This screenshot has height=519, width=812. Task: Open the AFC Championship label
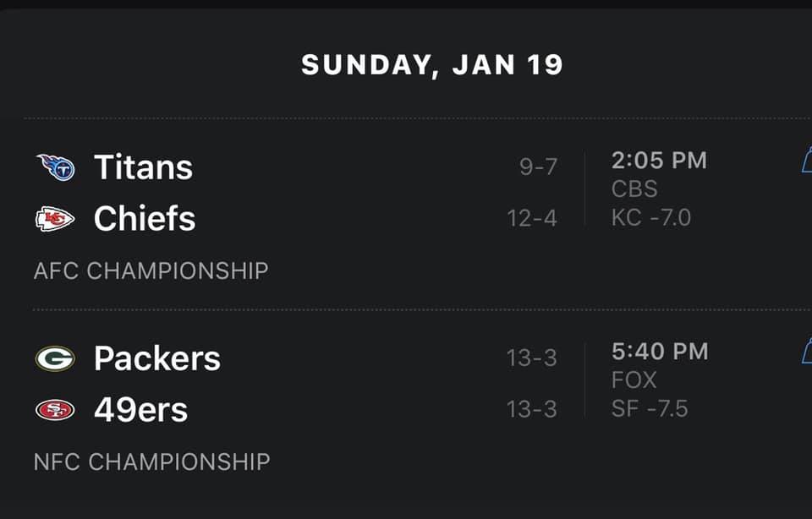click(151, 270)
